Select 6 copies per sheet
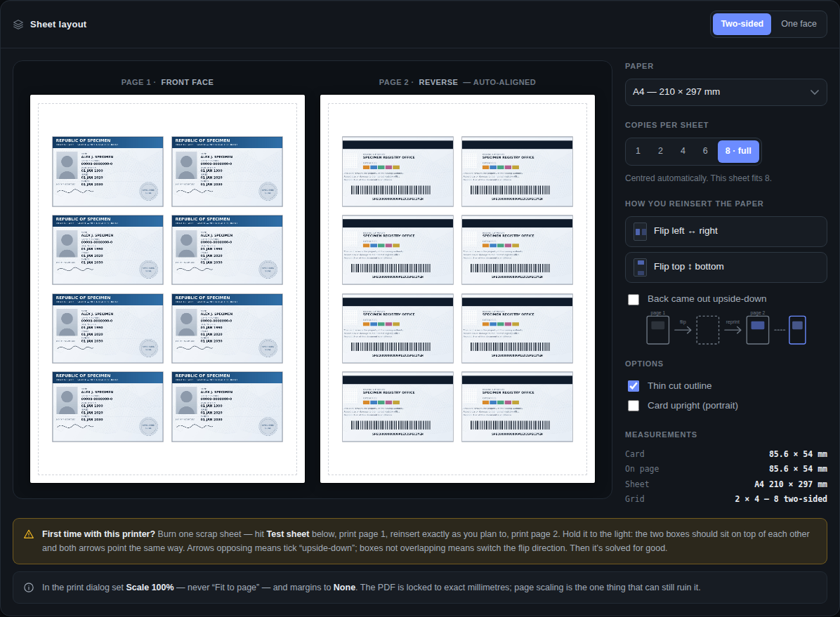The height and width of the screenshot is (617, 840). (x=705, y=151)
